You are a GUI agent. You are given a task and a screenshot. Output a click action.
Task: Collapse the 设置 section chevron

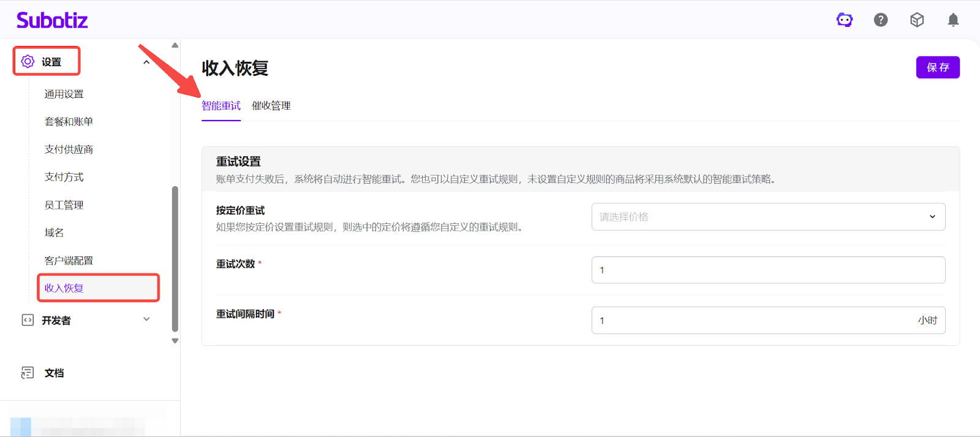(146, 62)
